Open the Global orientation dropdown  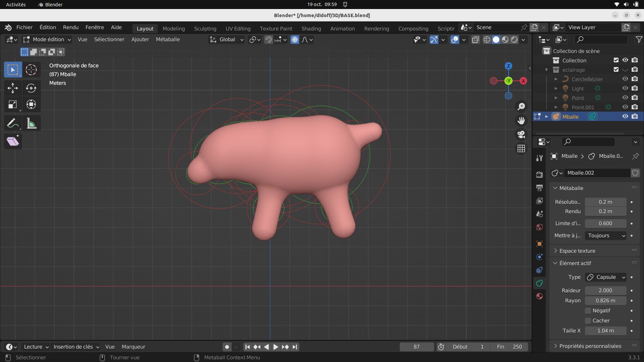pos(227,40)
